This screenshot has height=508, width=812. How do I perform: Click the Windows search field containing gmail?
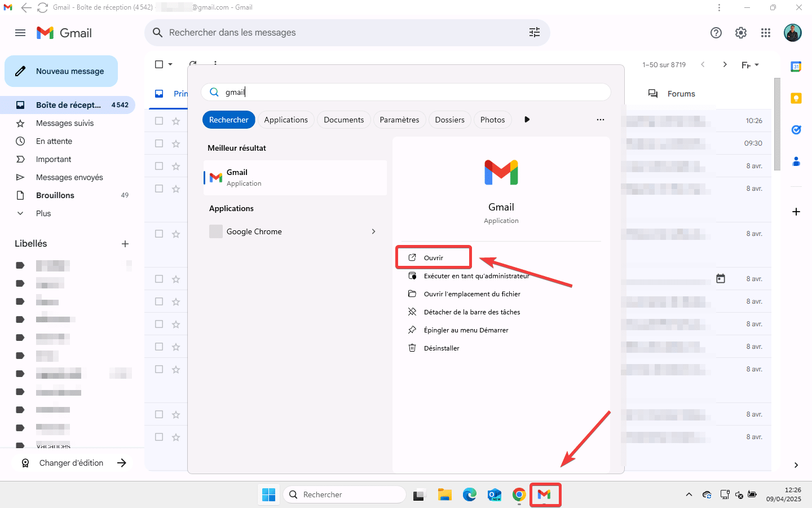406,92
